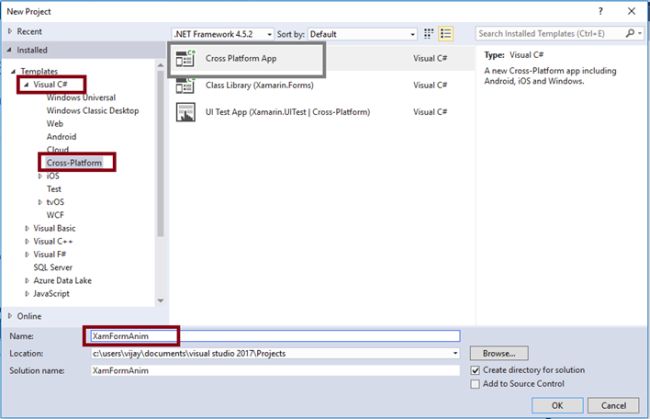Screen dimensions: 650x419
Task: Click the UI Test App template icon
Action: tap(185, 112)
